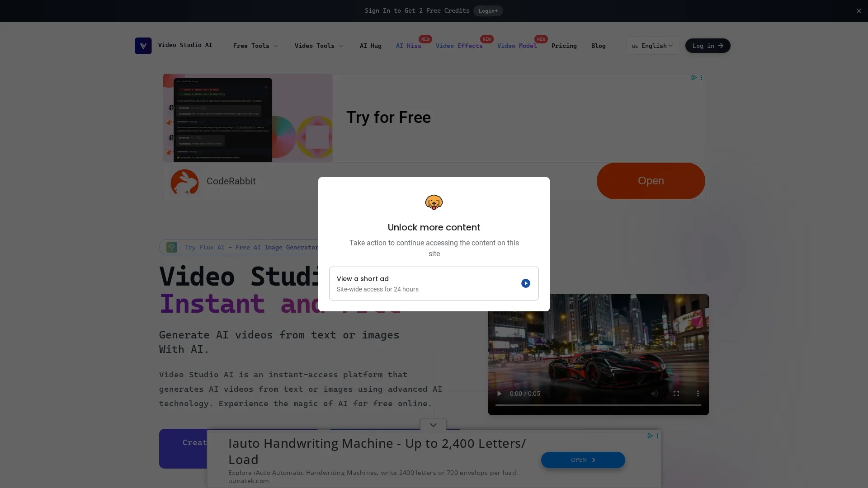Click the CodeRabbit rabbit logo
The image size is (868, 488).
pyautogui.click(x=184, y=182)
